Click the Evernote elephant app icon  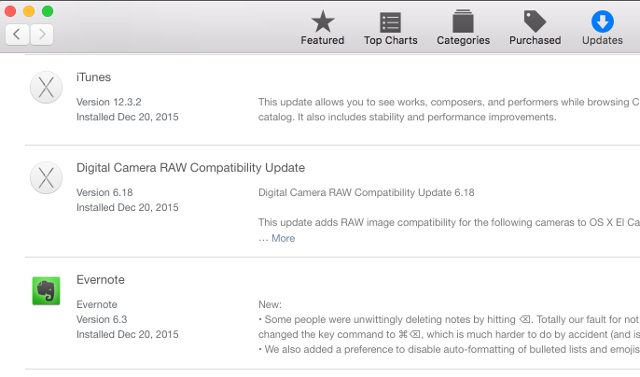coord(46,291)
